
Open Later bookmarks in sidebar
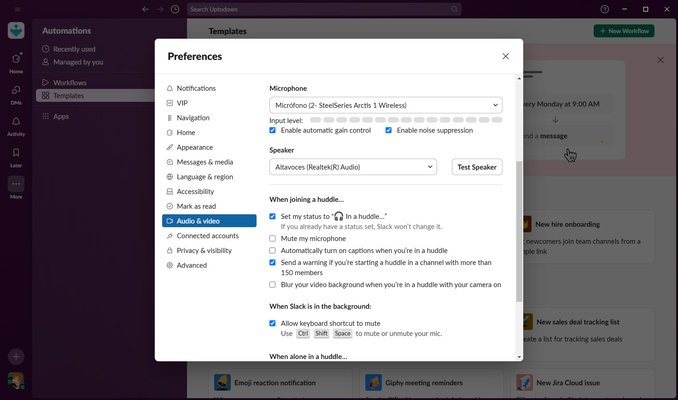point(16,157)
